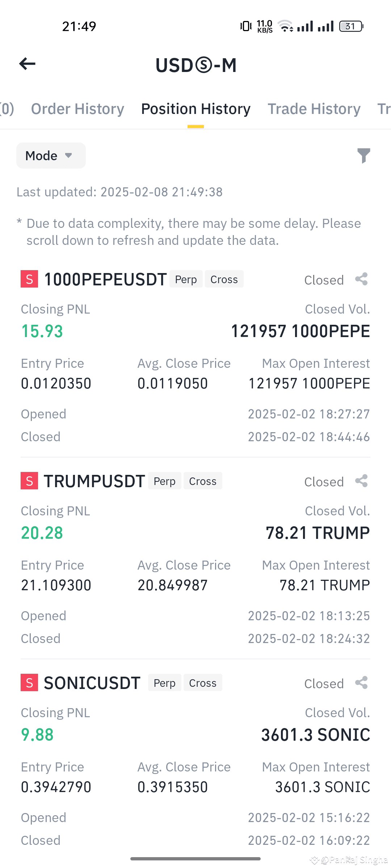Image resolution: width=391 pixels, height=868 pixels.
Task: Switch to Trade History tab
Action: (x=314, y=109)
